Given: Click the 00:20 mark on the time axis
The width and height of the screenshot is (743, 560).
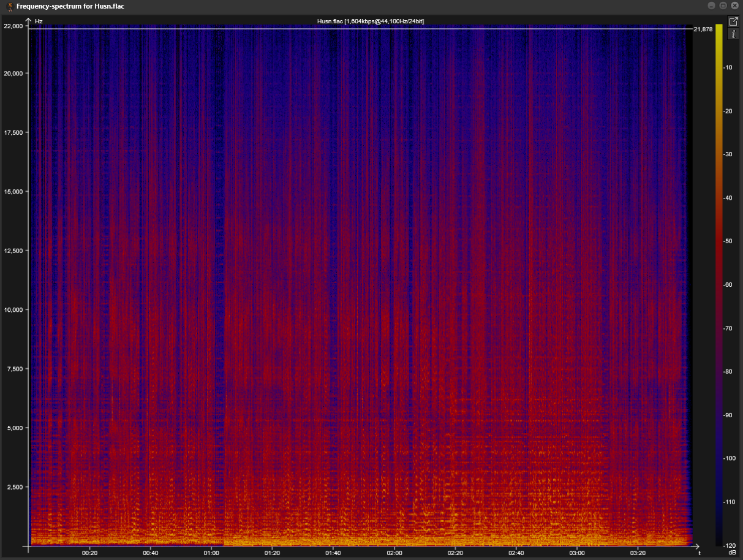Looking at the screenshot, I should coord(90,553).
